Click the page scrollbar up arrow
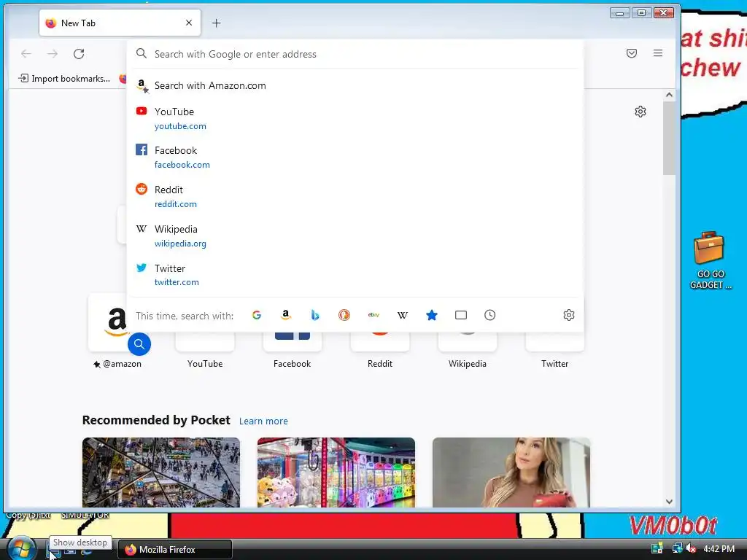The image size is (747, 560). click(x=669, y=95)
